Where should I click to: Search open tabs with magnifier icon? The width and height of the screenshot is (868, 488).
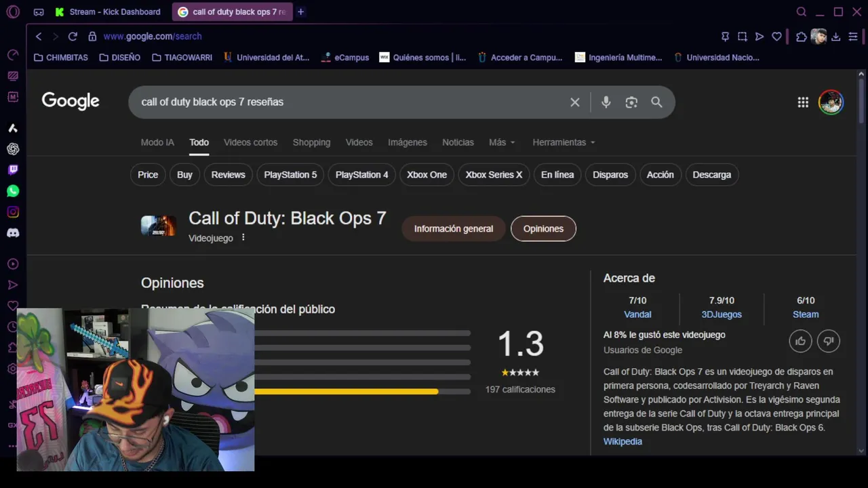click(802, 12)
